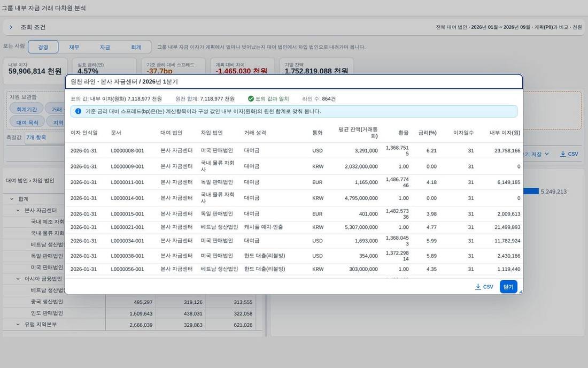Select the 회계기간 dimension chip
This screenshot has height=368, width=588.
click(x=27, y=109)
